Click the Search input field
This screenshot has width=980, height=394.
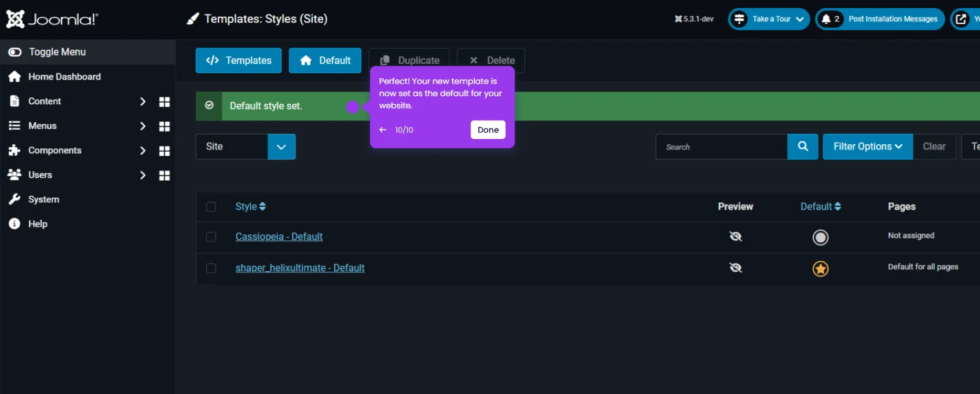click(x=722, y=147)
